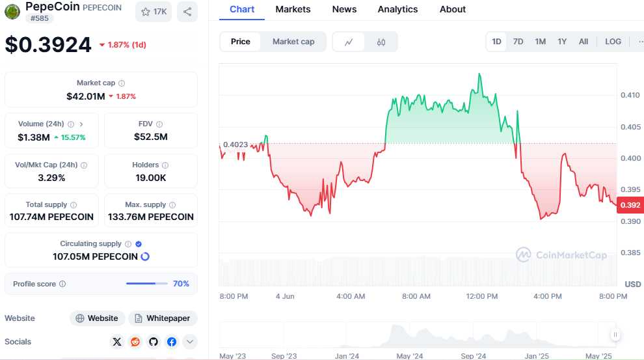Screen dimensions: 644x360
Task: Select the Price chart toggle
Action: 240,42
